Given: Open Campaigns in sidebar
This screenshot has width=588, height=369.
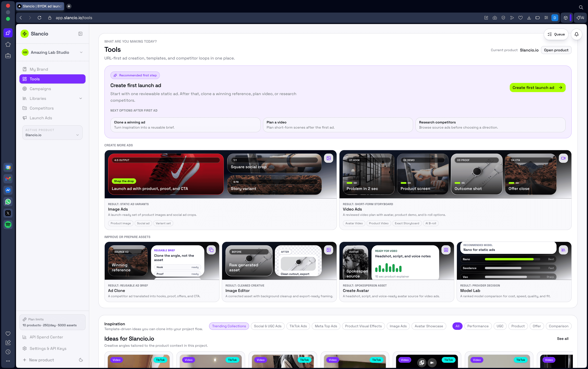Looking at the screenshot, I should click(x=53, y=89).
